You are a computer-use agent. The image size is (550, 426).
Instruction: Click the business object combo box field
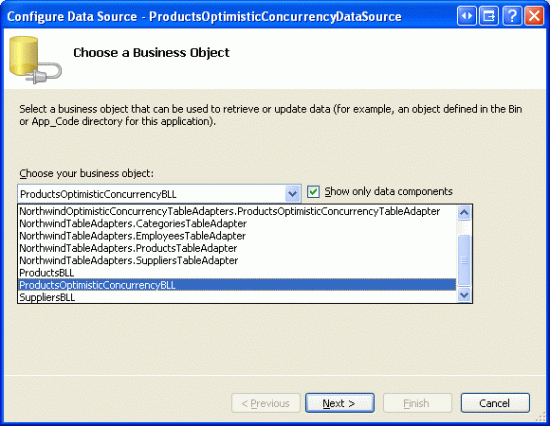click(x=159, y=194)
